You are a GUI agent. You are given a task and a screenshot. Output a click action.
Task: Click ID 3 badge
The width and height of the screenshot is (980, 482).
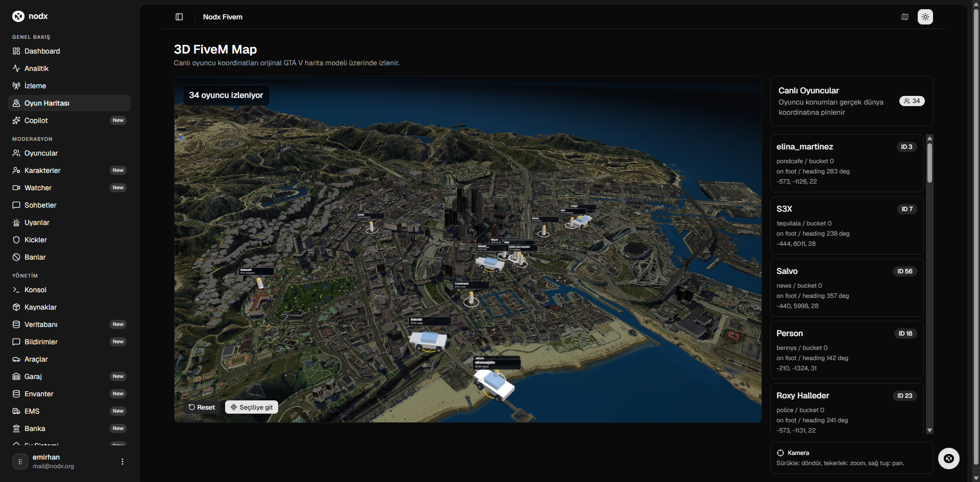[907, 147]
